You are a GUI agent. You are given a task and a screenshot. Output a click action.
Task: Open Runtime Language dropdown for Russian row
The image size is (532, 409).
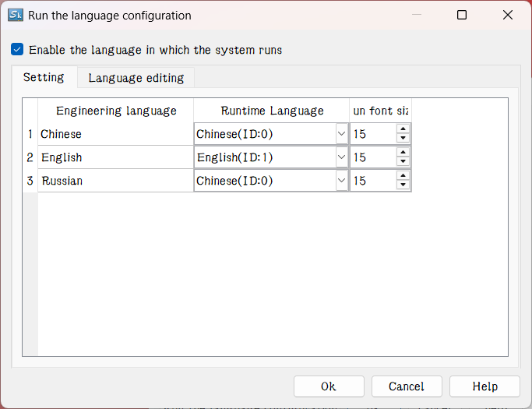point(341,181)
